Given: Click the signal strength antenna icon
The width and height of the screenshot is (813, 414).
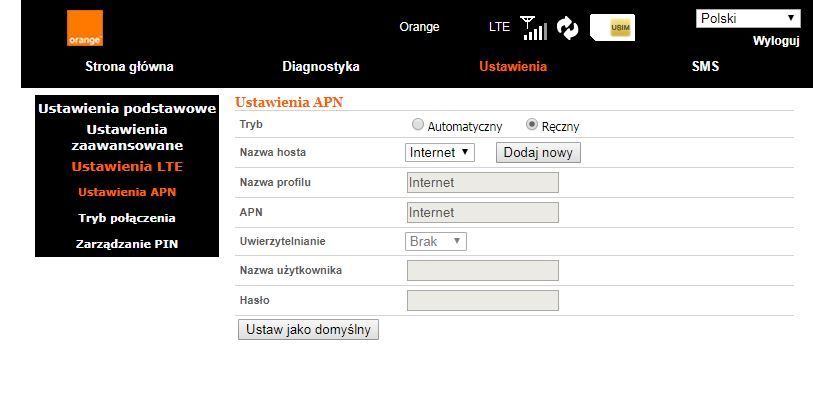Looking at the screenshot, I should point(534,28).
